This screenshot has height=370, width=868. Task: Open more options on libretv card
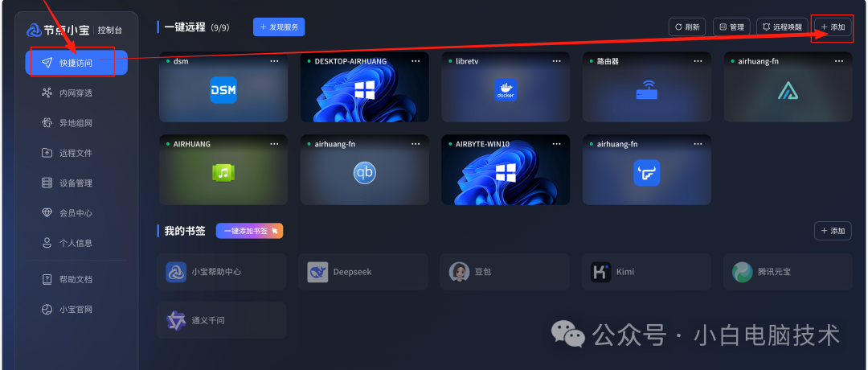pos(557,61)
